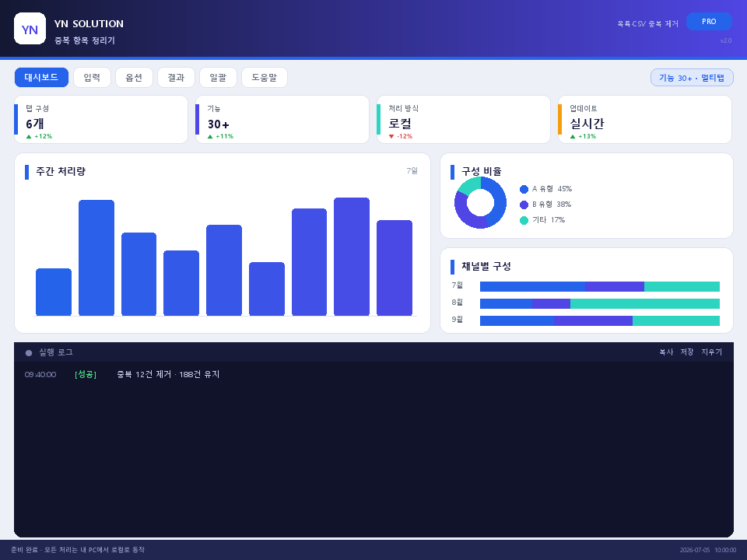Open the 결과 tab
Viewport: 747px width, 560px height.
tap(176, 77)
